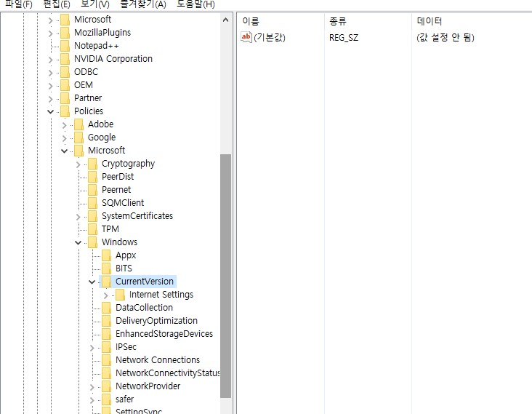
Task: Open the 도움말(H) menu
Action: pyautogui.click(x=196, y=4)
